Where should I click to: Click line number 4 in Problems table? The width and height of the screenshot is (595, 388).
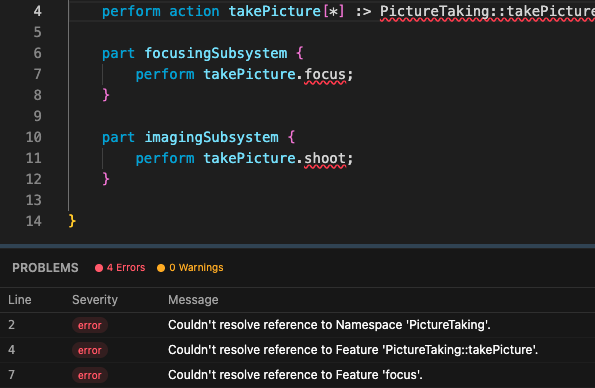point(11,350)
